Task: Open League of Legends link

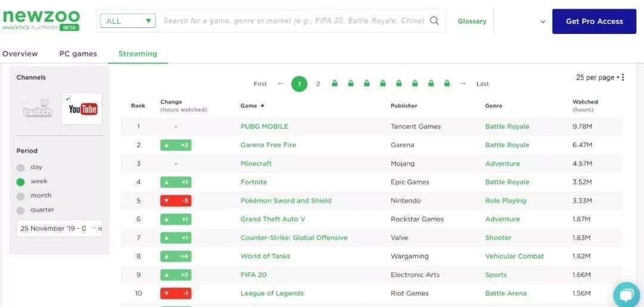Action: (x=272, y=293)
